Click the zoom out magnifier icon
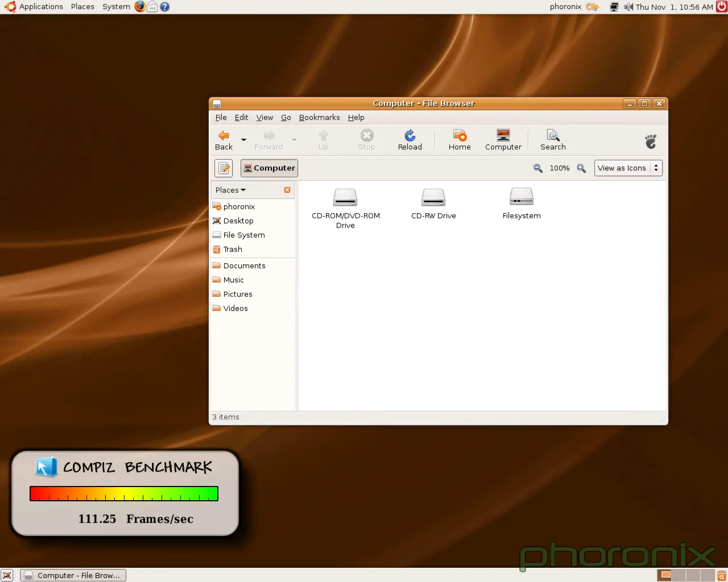This screenshot has height=582, width=728. [x=537, y=168]
